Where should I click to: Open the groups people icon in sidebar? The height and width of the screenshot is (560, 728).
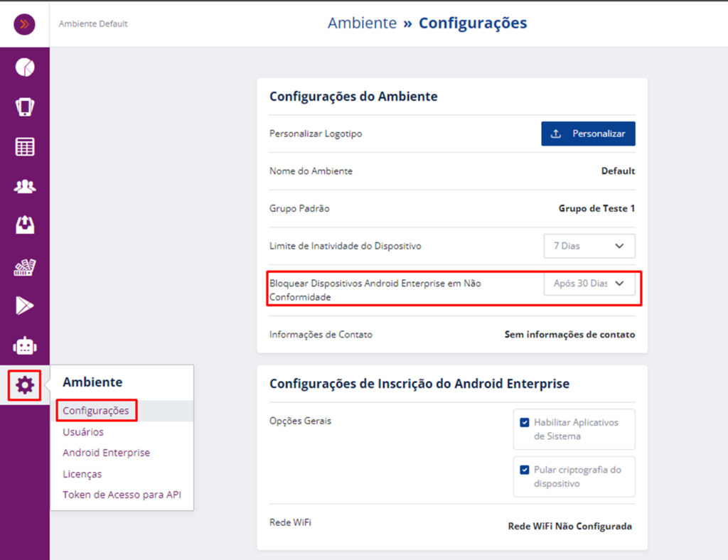tap(25, 186)
